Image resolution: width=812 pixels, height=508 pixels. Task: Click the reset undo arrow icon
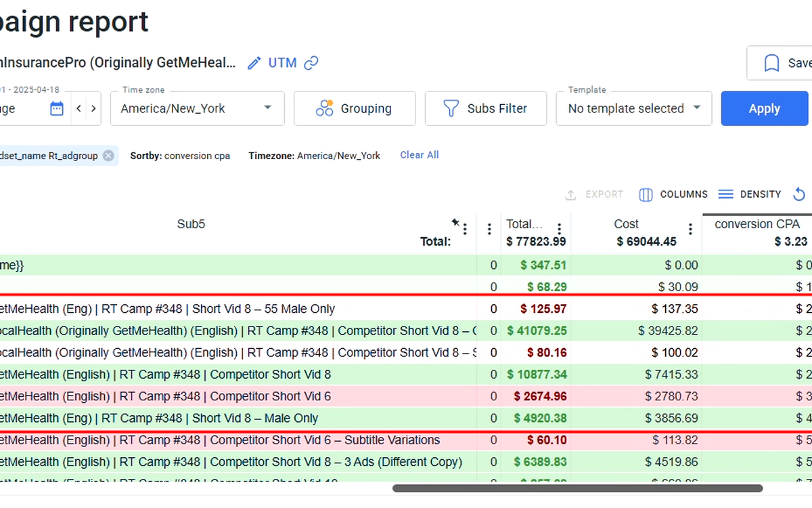pyautogui.click(x=798, y=194)
